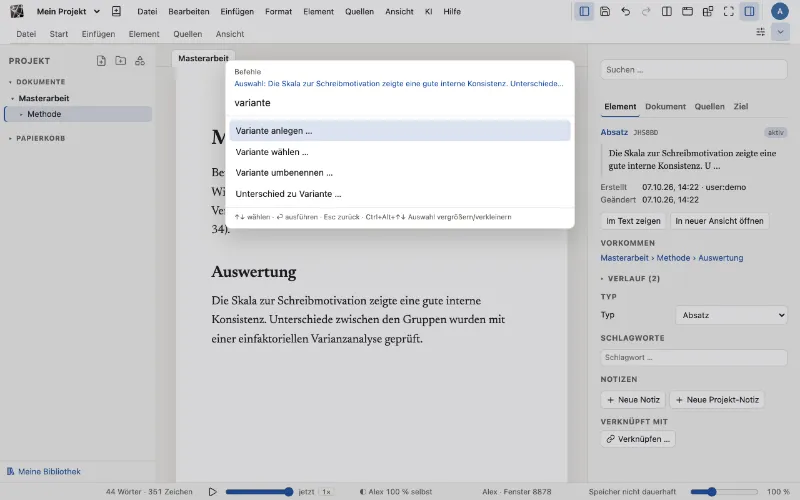Create new document in Projekt panel
Viewport: 800px width, 500px height.
click(x=101, y=61)
